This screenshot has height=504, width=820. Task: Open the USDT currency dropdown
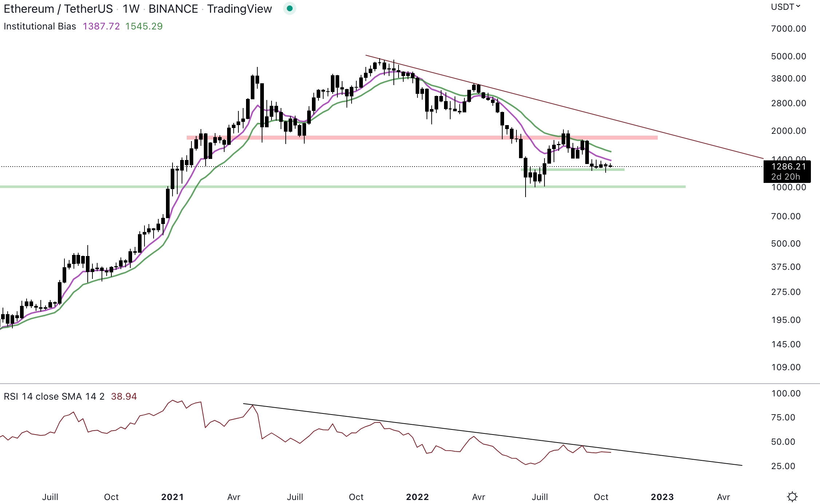tap(785, 7)
